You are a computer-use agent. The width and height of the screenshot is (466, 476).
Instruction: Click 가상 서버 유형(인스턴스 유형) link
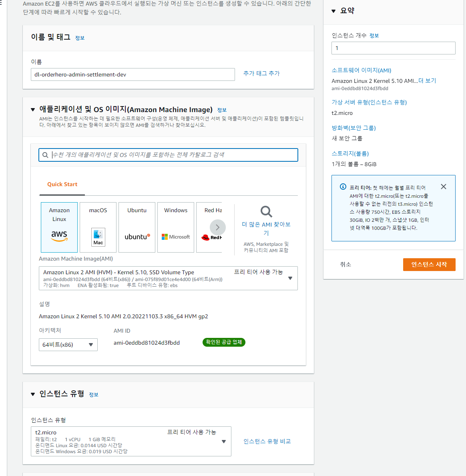click(369, 102)
